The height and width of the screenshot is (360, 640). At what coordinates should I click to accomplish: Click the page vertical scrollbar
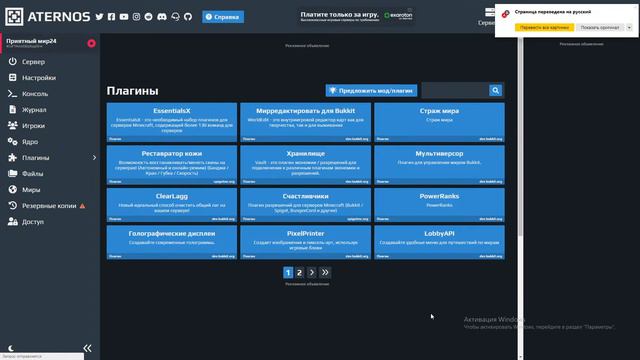coord(520,137)
